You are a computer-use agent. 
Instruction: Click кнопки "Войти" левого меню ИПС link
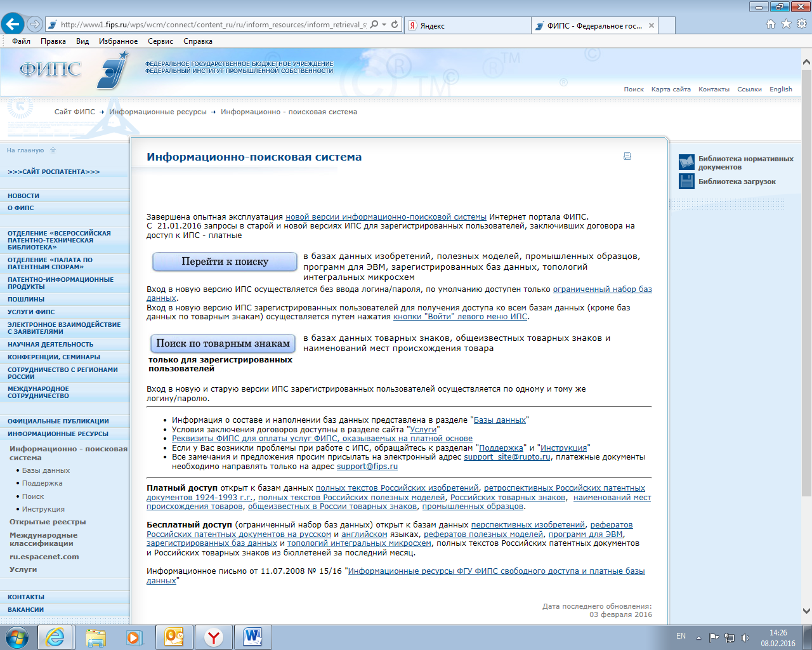[x=460, y=317]
